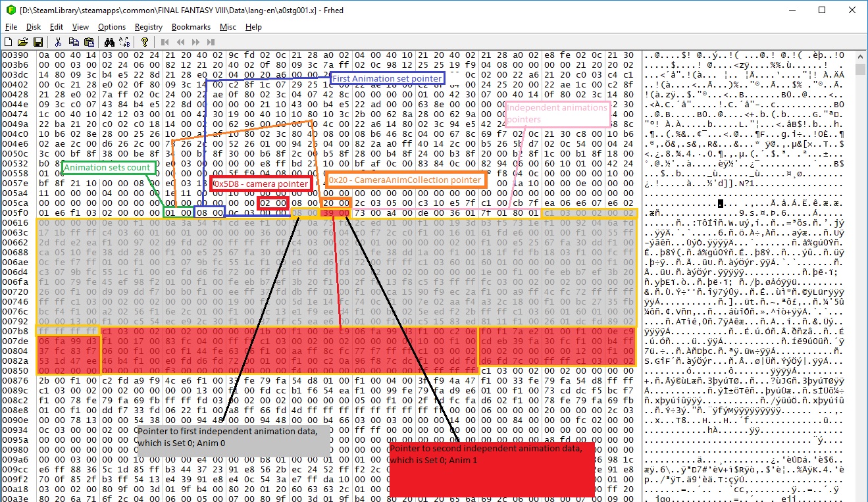Select offset row 0044e

(15, 104)
